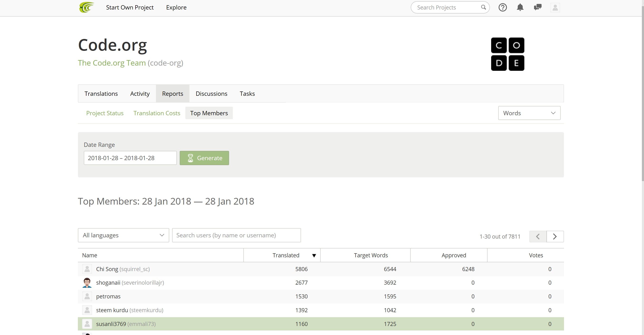Open the help question mark icon
This screenshot has height=335, width=644.
point(503,8)
